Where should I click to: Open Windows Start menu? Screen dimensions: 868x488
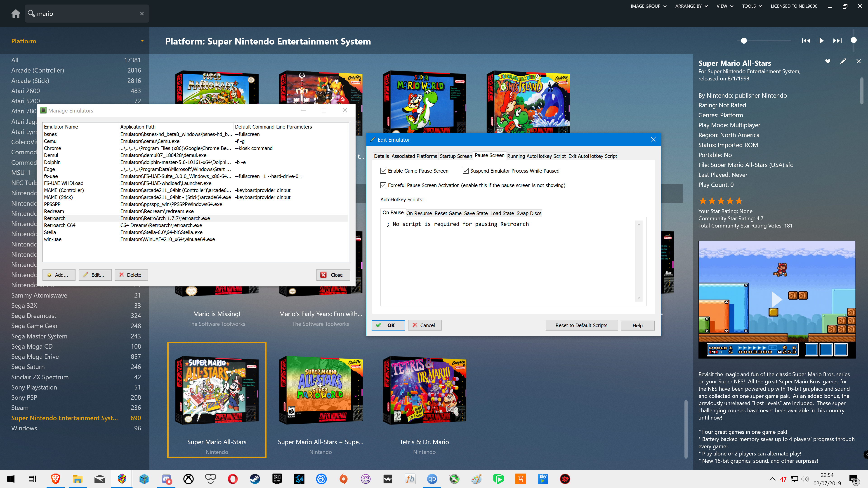click(11, 479)
